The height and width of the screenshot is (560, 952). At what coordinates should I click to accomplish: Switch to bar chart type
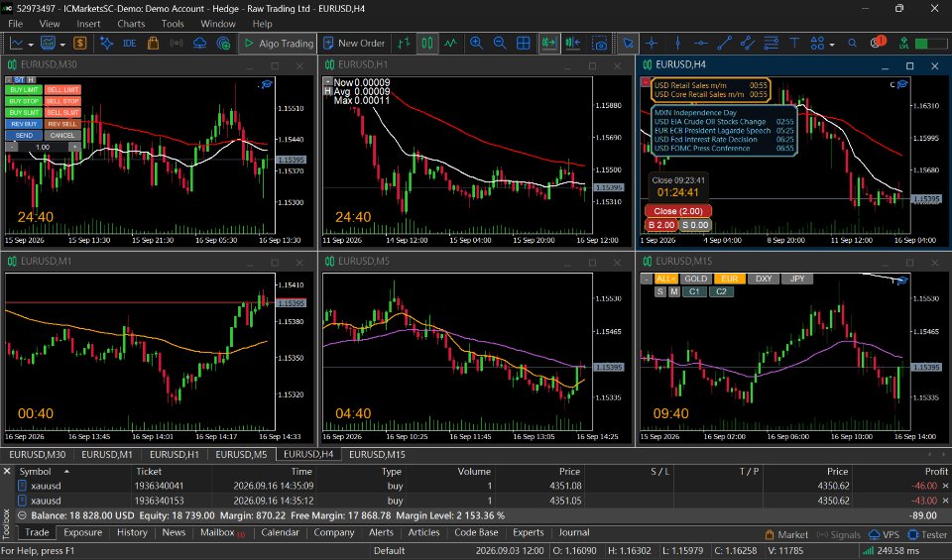point(404,43)
